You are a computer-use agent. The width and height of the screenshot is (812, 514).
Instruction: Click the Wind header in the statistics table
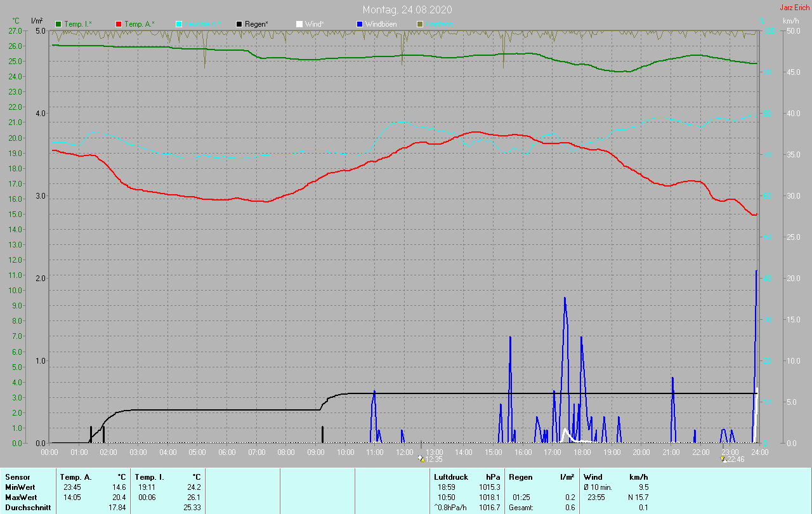click(593, 477)
